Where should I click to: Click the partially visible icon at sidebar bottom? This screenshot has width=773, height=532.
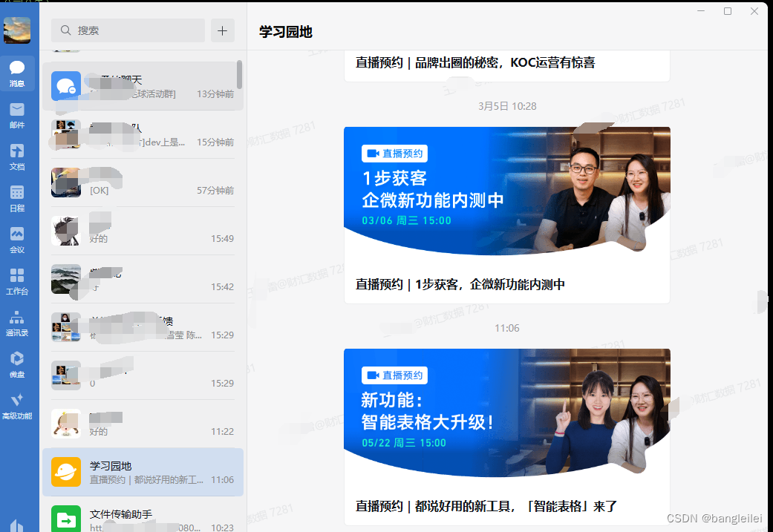(17, 525)
